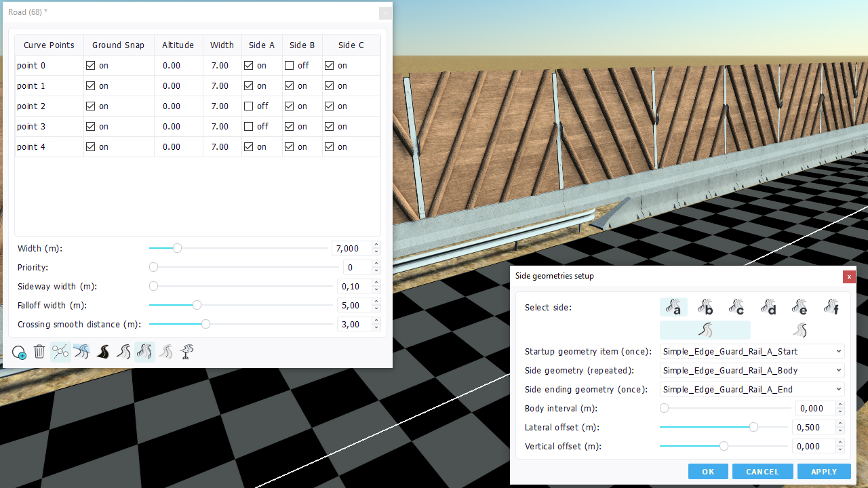Click the black asphalt road icon
Viewport: 868px width, 488px height.
(103, 352)
